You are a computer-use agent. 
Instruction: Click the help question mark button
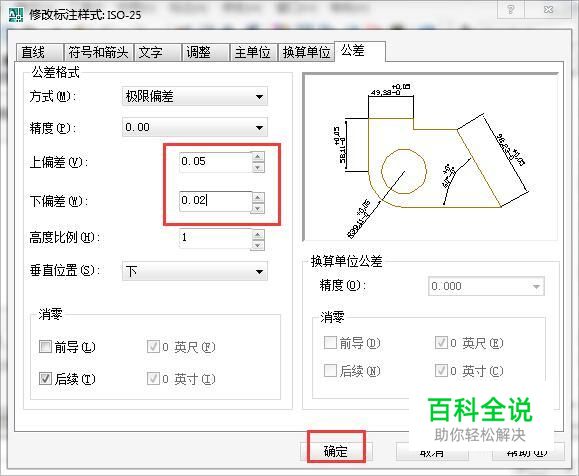511,9
